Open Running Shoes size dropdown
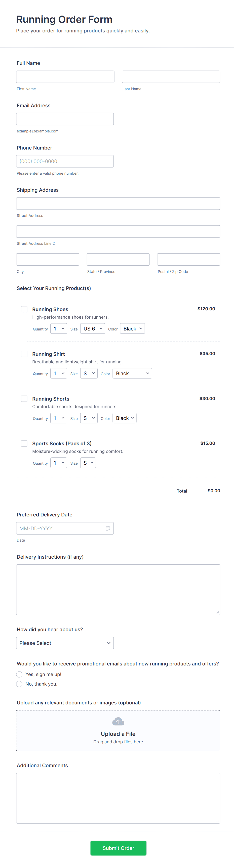This screenshot has height=868, width=234. [x=92, y=328]
